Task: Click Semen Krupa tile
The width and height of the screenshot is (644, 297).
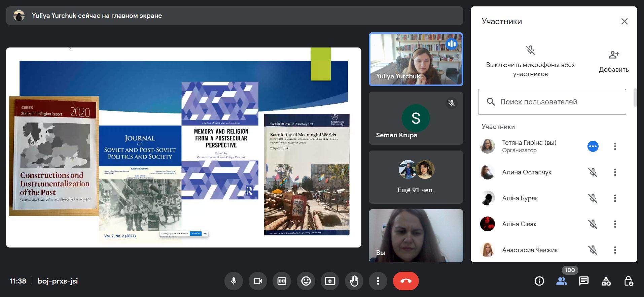Action: pyautogui.click(x=416, y=118)
